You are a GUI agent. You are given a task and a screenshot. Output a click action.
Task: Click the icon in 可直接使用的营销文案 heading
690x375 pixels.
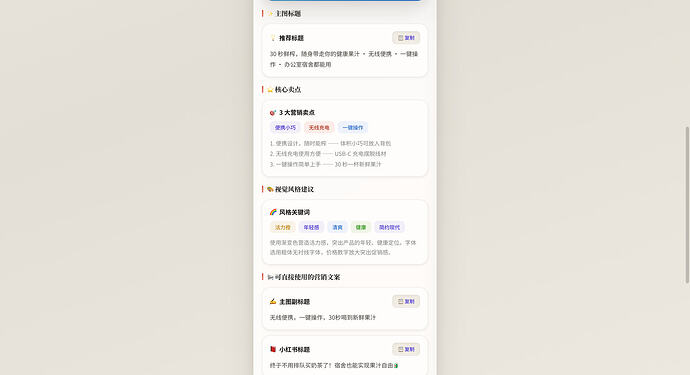tap(270, 277)
